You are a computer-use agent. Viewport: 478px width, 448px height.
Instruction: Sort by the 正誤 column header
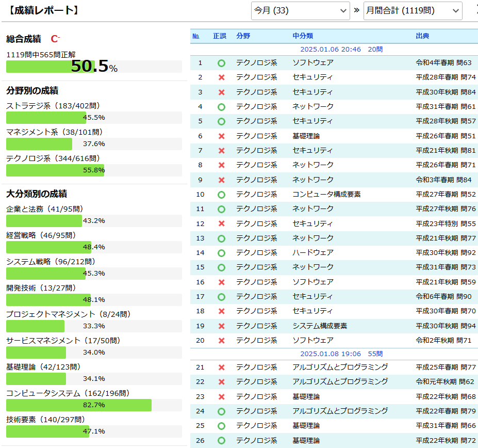pyautogui.click(x=220, y=36)
